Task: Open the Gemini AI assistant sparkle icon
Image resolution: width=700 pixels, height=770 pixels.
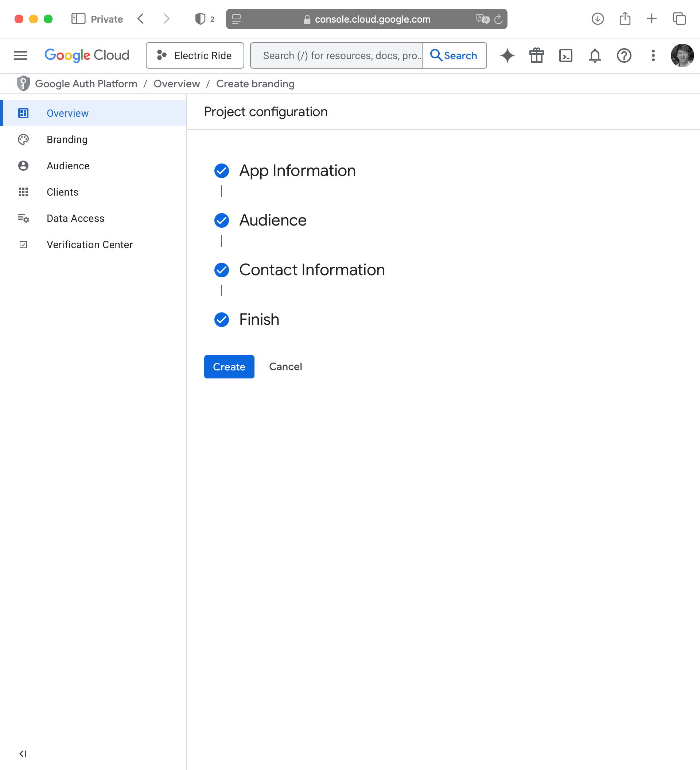Action: (507, 56)
